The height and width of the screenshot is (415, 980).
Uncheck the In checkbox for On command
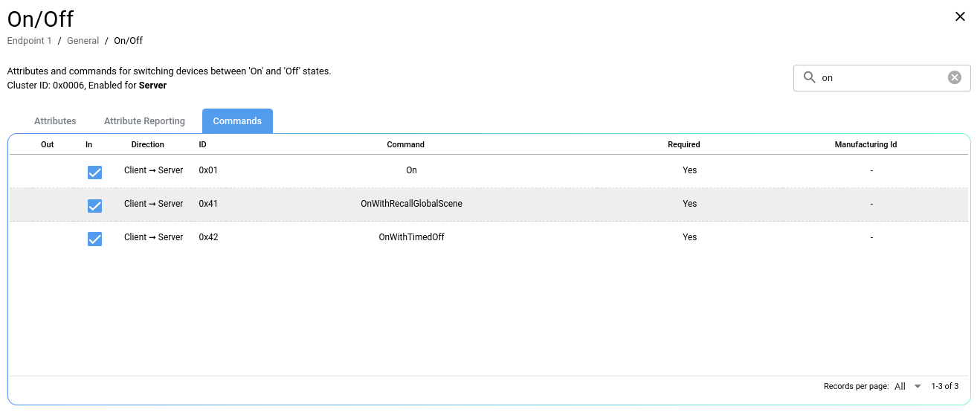click(94, 172)
